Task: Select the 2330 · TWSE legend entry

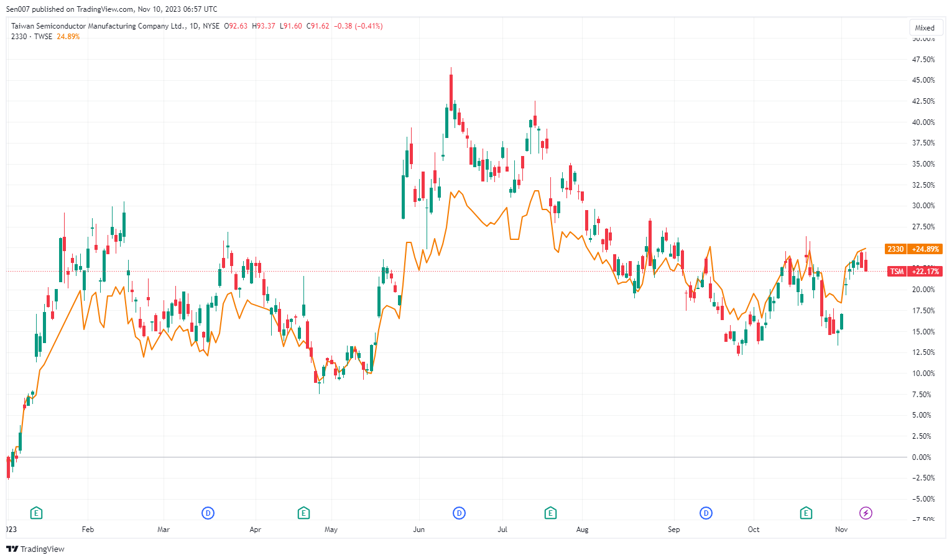Action: coord(32,37)
